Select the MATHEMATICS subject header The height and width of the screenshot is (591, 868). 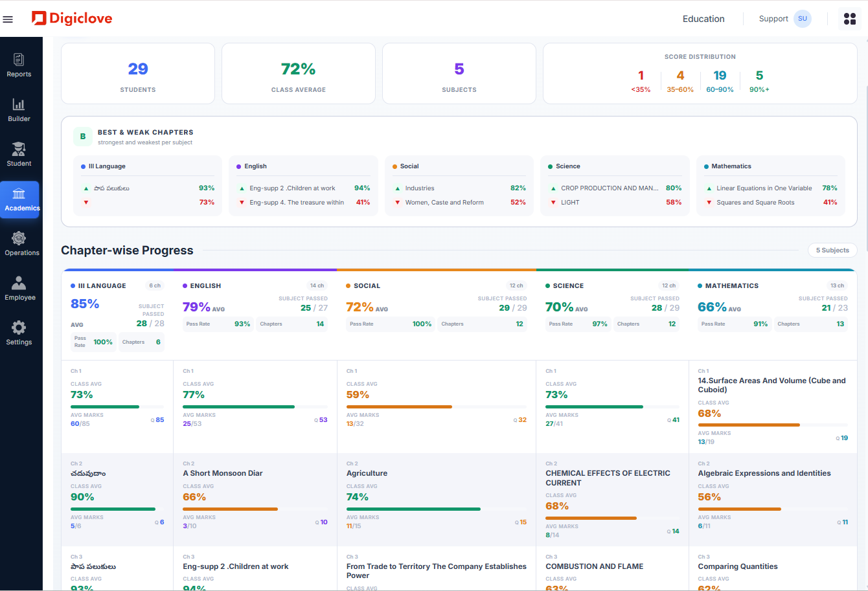731,285
